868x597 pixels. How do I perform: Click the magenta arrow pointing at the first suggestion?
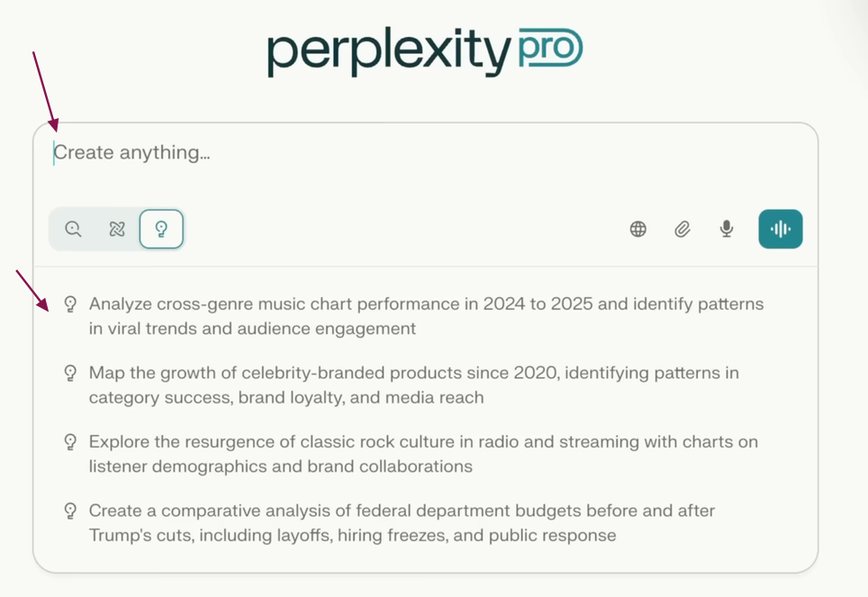pos(32,288)
